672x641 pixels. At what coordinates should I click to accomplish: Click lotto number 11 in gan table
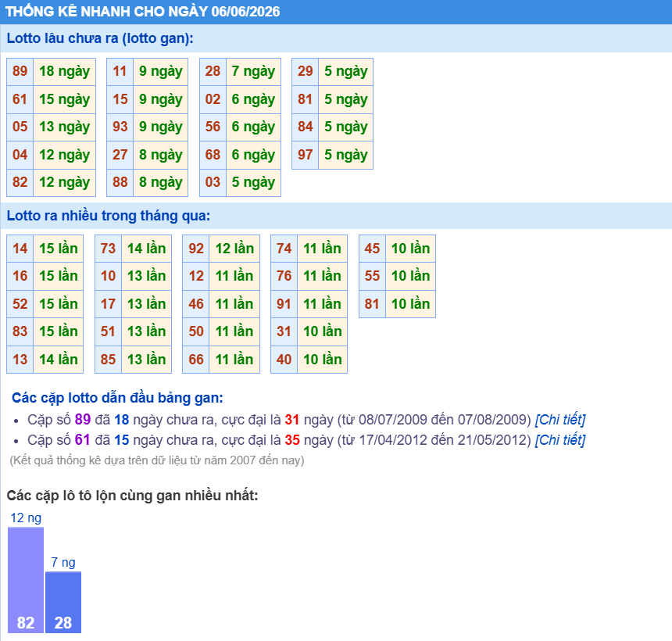tap(120, 71)
